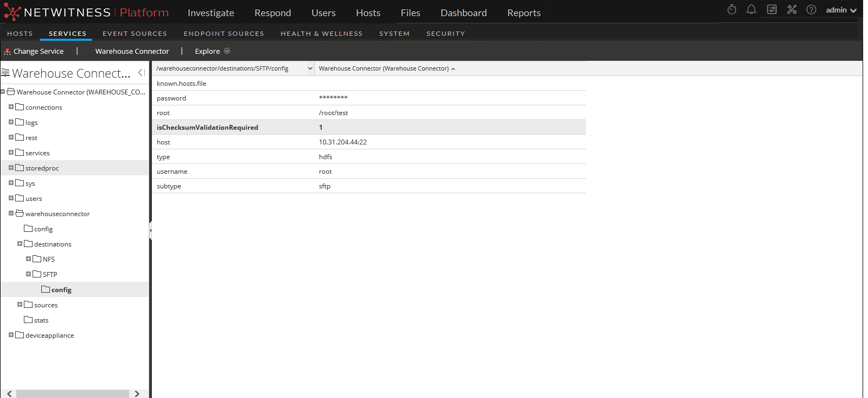Go to the Hosts top menu
This screenshot has width=868, height=398.
(368, 12)
